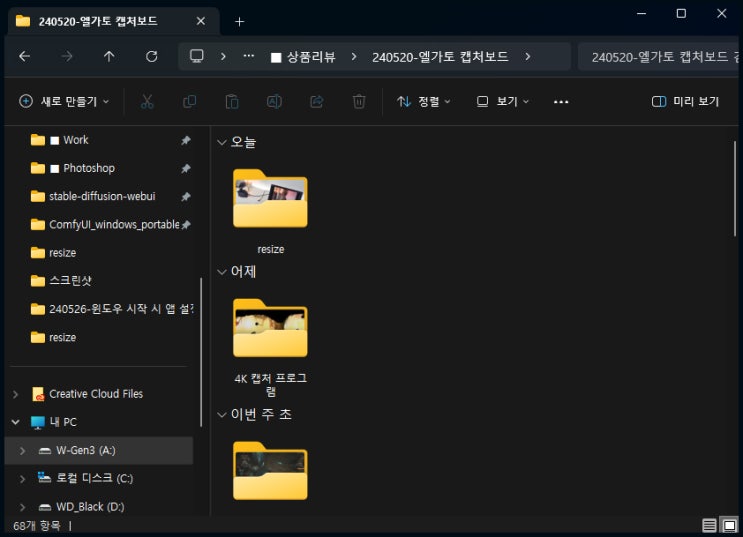Click the Paste clipboard icon
Screen dimensions: 743x537
[232, 101]
